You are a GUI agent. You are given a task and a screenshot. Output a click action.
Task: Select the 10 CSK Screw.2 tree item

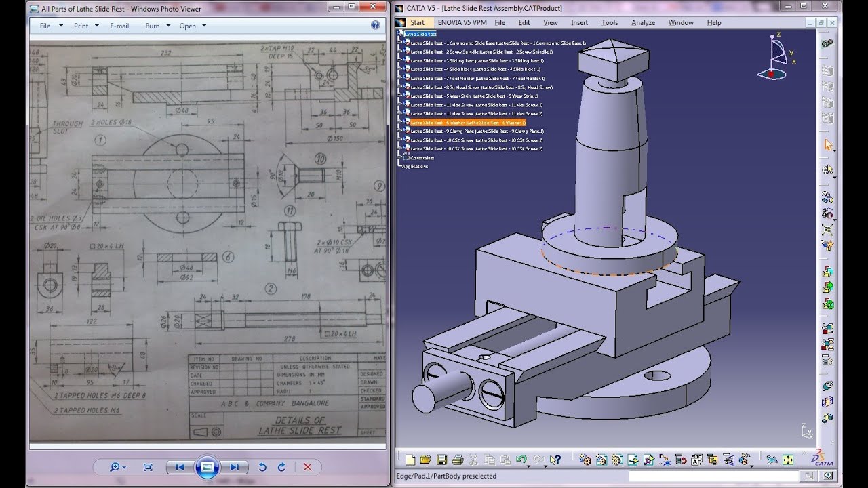click(476, 148)
